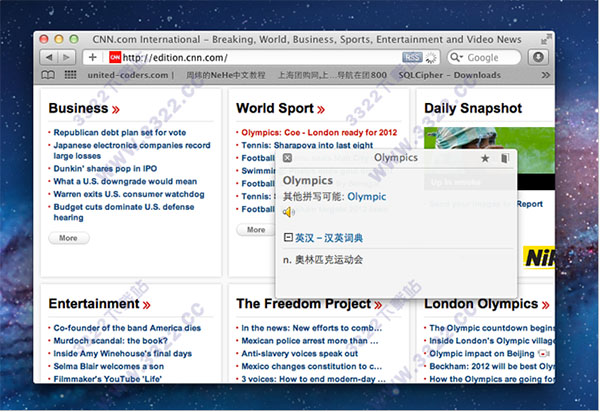Click More under Business

pyautogui.click(x=69, y=238)
